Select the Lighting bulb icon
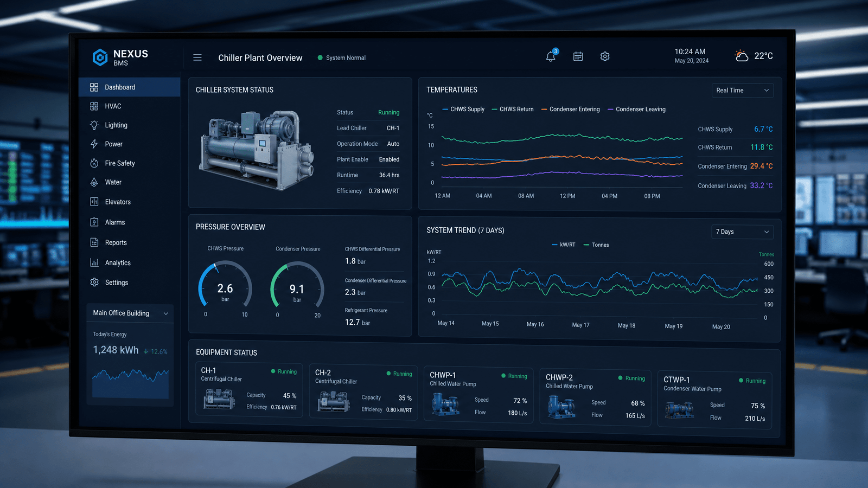Image resolution: width=868 pixels, height=488 pixels. click(x=94, y=125)
